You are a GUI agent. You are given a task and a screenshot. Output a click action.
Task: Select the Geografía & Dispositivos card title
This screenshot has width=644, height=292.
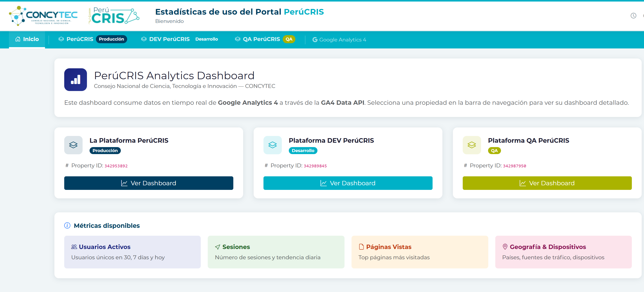click(548, 247)
